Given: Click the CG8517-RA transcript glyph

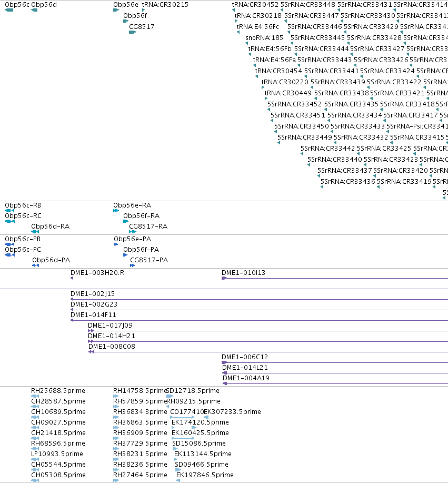Looking at the screenshot, I should tap(133, 232).
